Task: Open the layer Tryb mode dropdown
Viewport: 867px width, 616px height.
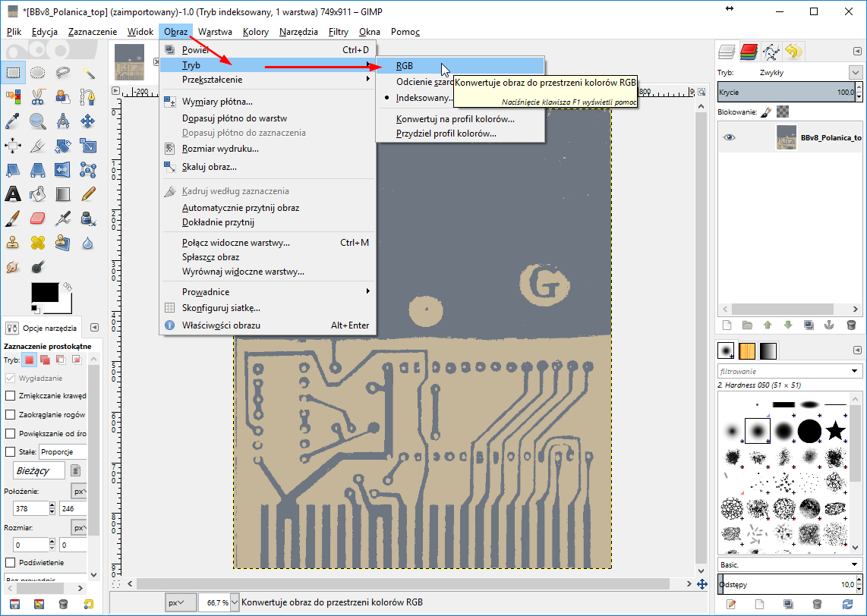Action: point(856,72)
